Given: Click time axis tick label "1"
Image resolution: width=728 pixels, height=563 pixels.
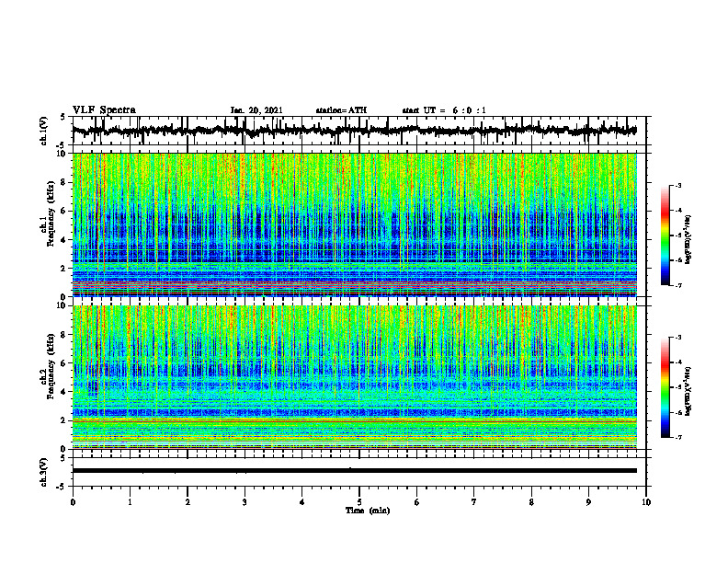Looking at the screenshot, I should pyautogui.click(x=130, y=502).
